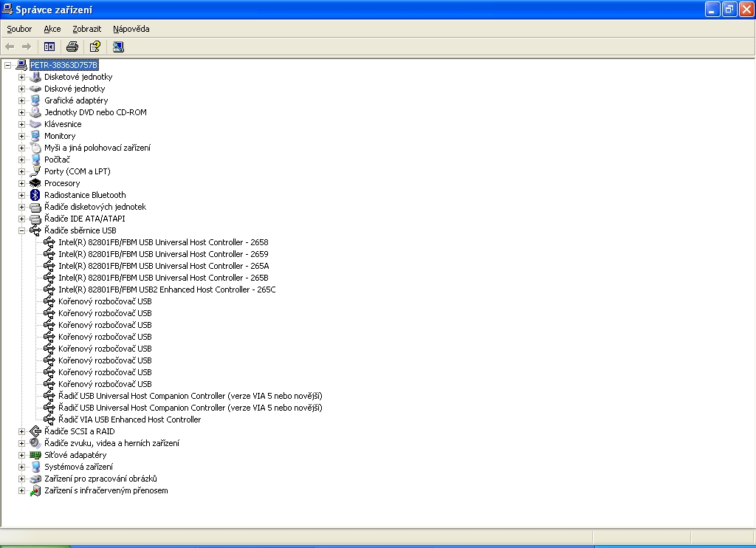Expand the Síťové adaptéry category
The image size is (756, 548).
coord(21,455)
